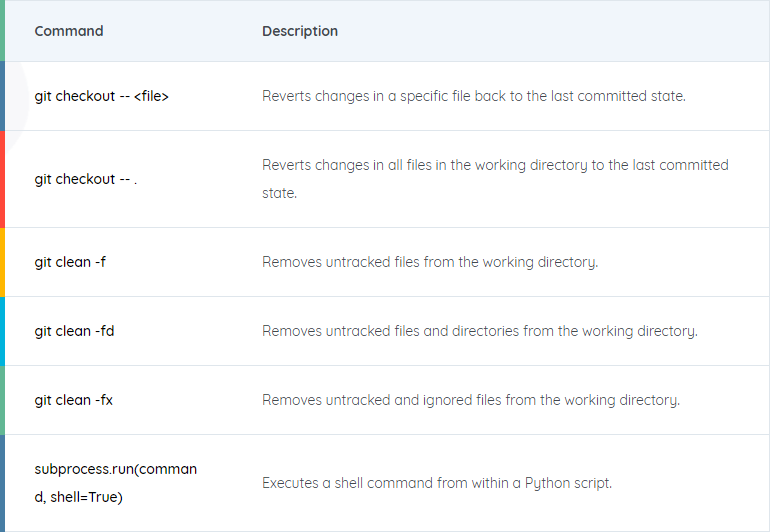The image size is (770, 532).
Task: Click the description 'Removes untracked files from the working directory'
Action: click(x=430, y=262)
